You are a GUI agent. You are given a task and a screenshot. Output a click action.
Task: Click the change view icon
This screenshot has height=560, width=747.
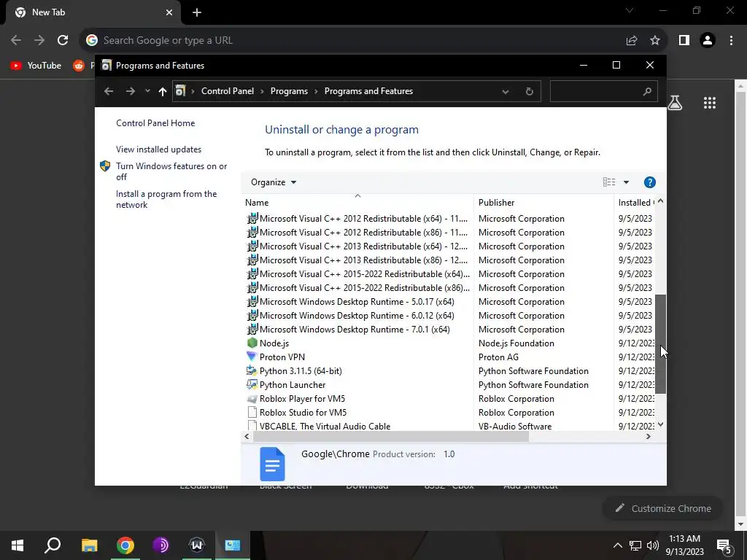pos(609,182)
